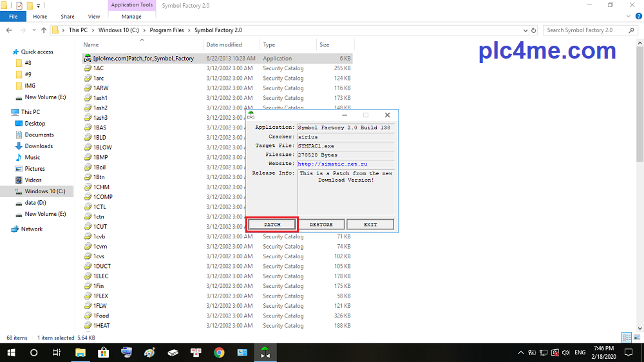Image resolution: width=644 pixels, height=362 pixels.
Task: Open Microsoft Store from the taskbar
Action: pos(103,352)
